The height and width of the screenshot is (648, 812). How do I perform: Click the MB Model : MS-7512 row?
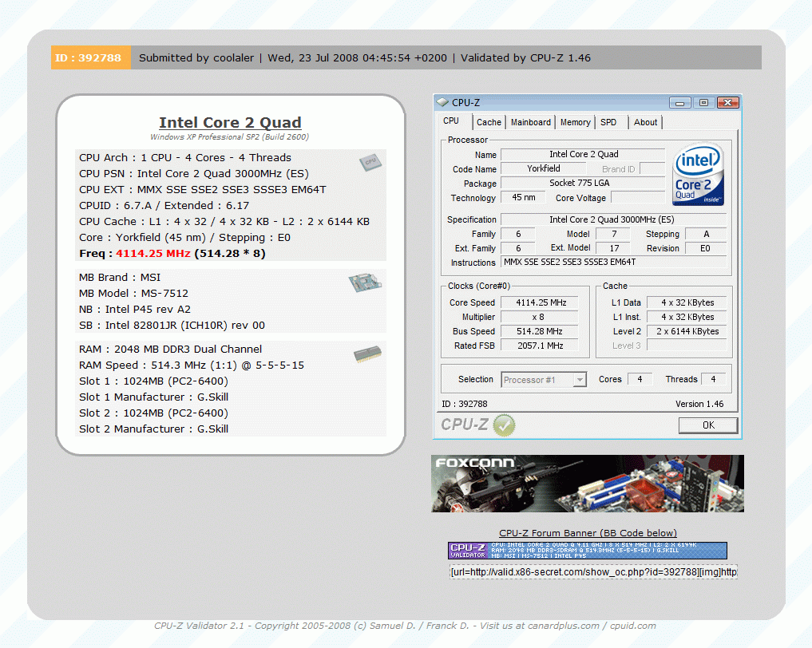133,294
